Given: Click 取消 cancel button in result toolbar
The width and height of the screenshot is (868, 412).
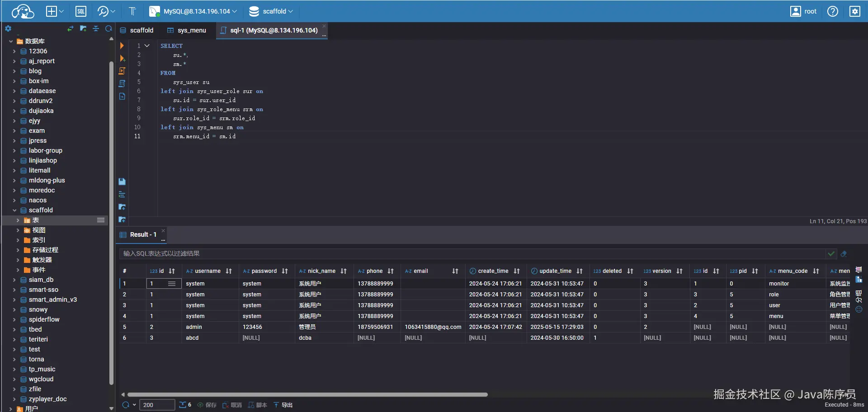Looking at the screenshot, I should [232, 405].
